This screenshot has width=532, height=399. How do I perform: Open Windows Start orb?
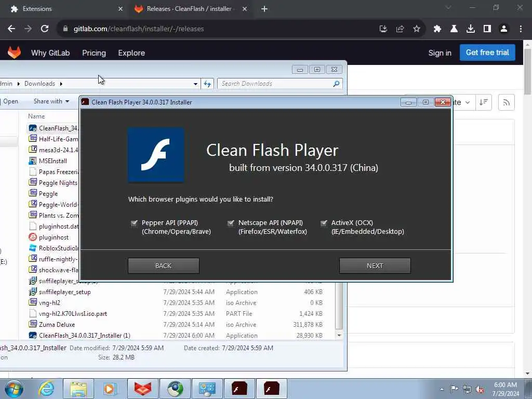[x=14, y=389]
